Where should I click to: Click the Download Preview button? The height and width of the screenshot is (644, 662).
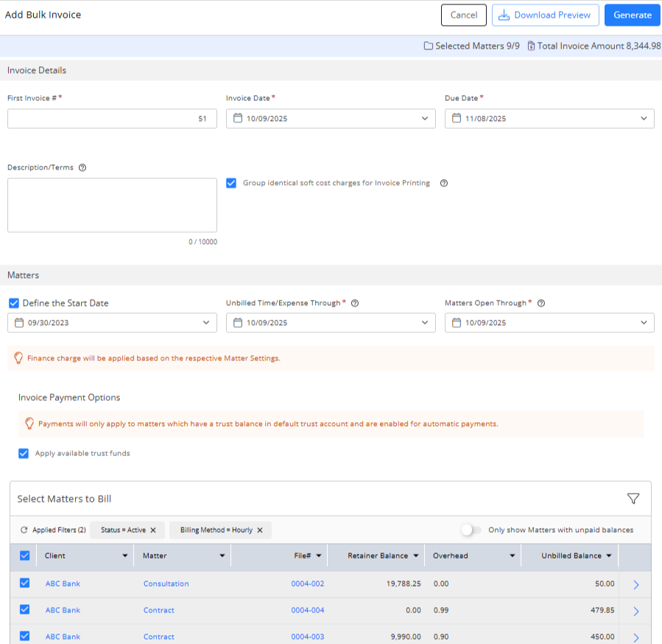point(545,15)
